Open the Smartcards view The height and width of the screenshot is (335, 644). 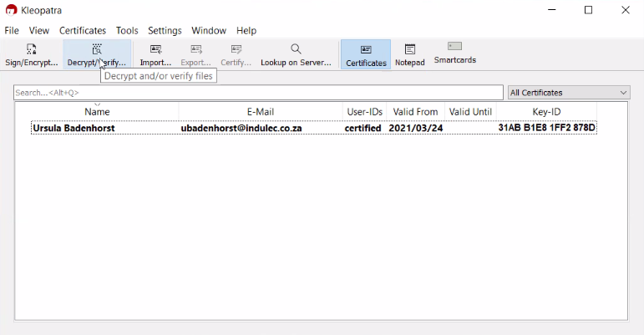coord(454,53)
